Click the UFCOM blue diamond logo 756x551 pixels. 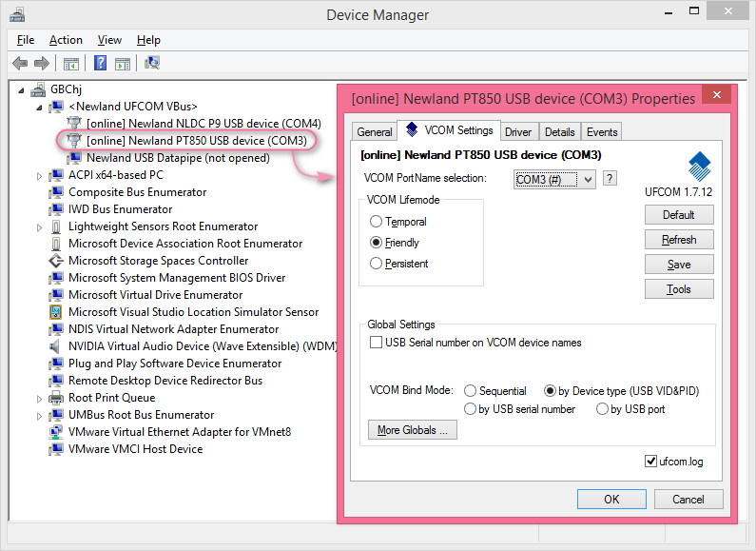tap(699, 167)
